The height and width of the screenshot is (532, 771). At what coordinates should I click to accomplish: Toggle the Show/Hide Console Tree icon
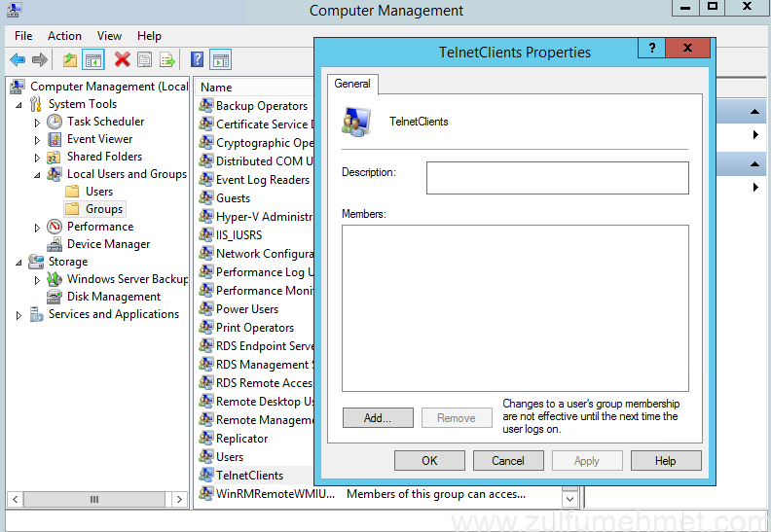93,60
